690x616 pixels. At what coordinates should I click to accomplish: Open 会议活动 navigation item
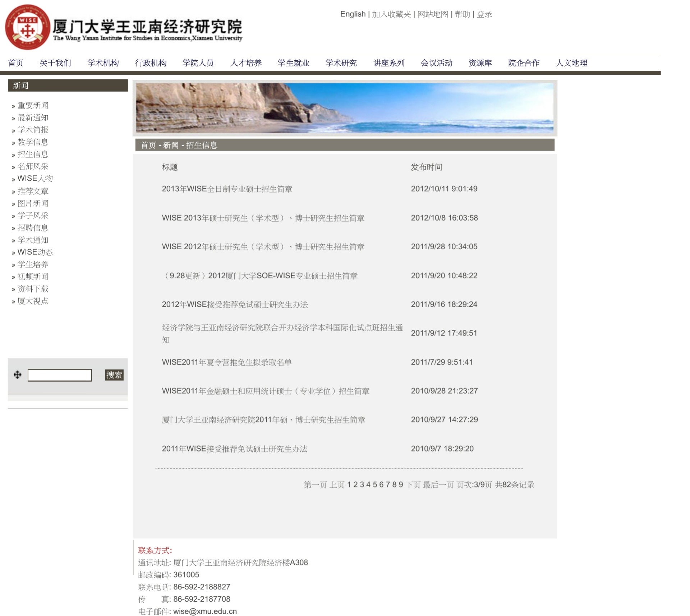point(437,63)
